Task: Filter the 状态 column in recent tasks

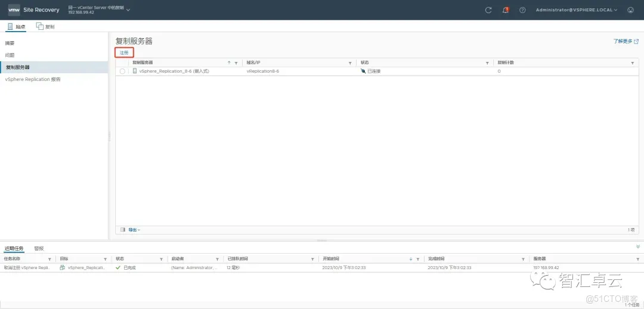Action: [162, 260]
